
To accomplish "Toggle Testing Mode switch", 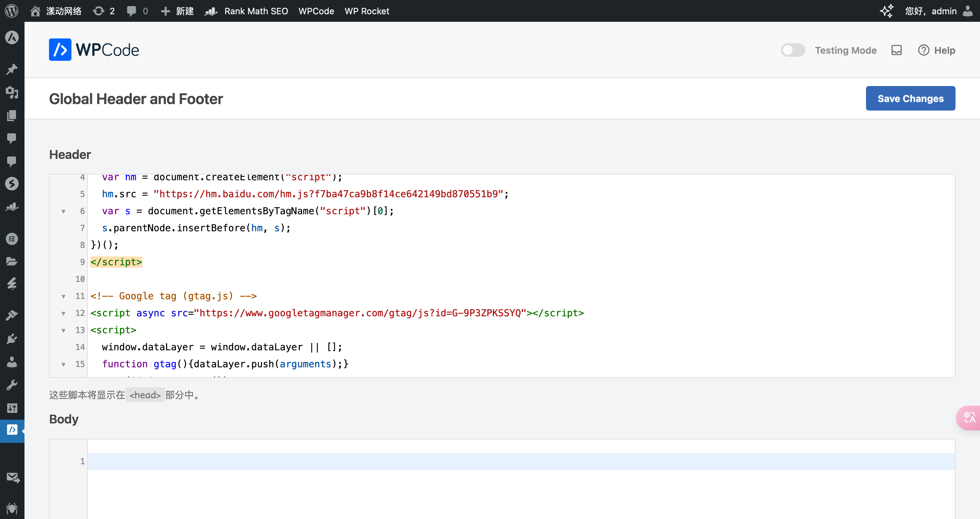I will [793, 50].
